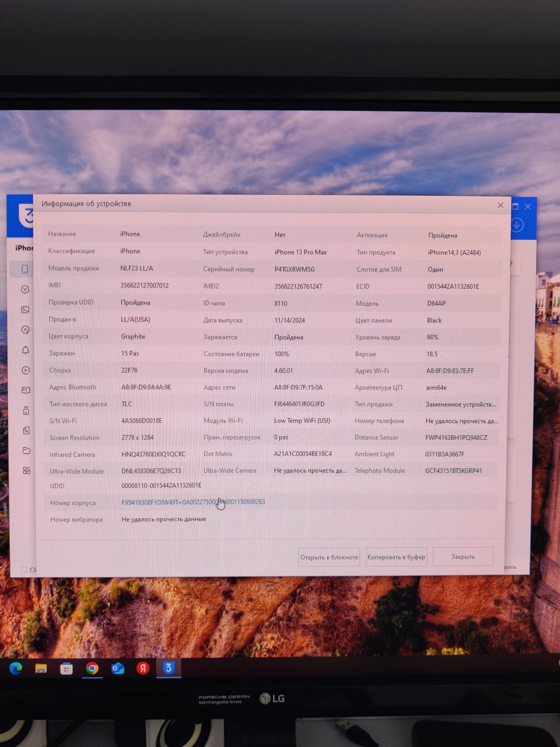Select IMEI2 value 356622126761247

pyautogui.click(x=298, y=286)
